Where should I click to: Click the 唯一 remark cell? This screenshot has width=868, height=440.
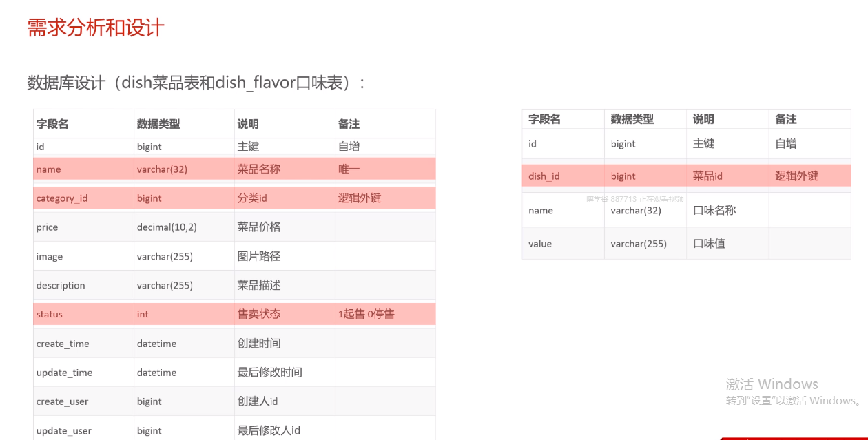tap(349, 169)
